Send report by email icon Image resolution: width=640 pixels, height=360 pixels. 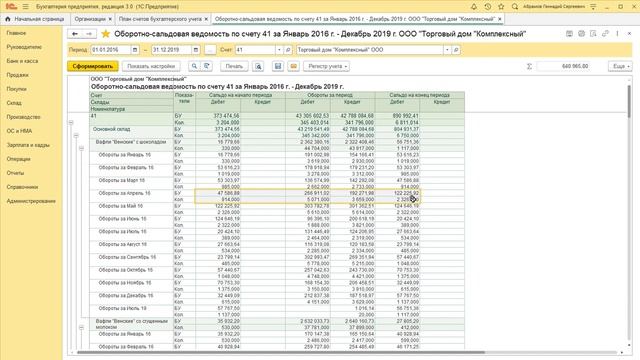click(x=293, y=66)
